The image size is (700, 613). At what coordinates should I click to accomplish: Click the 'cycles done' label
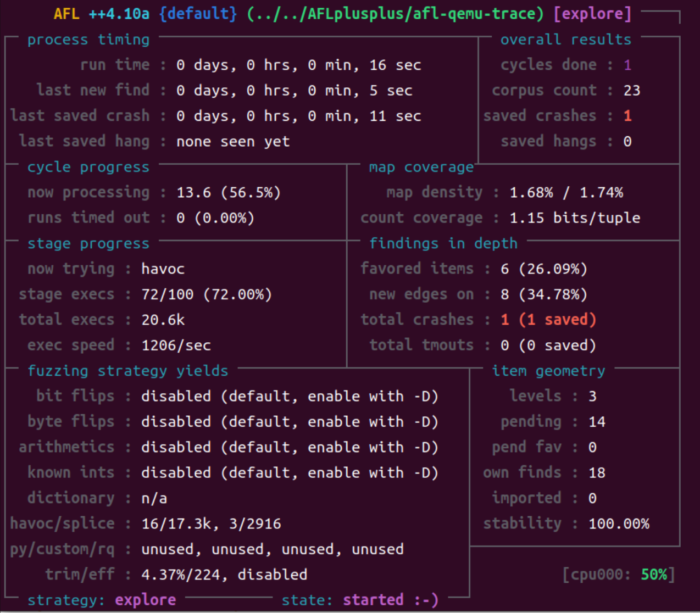click(548, 65)
